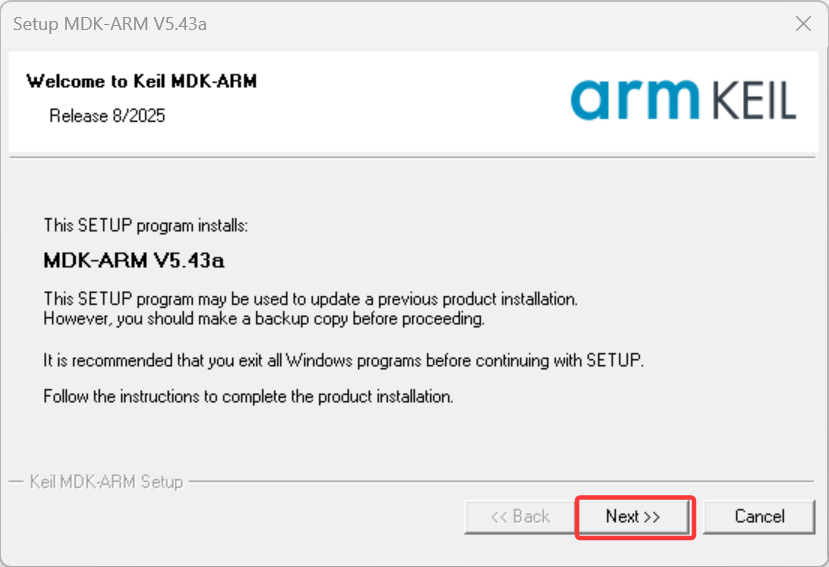Image resolution: width=829 pixels, height=567 pixels.
Task: Cancel the MDK-ARM setup
Action: click(x=759, y=517)
